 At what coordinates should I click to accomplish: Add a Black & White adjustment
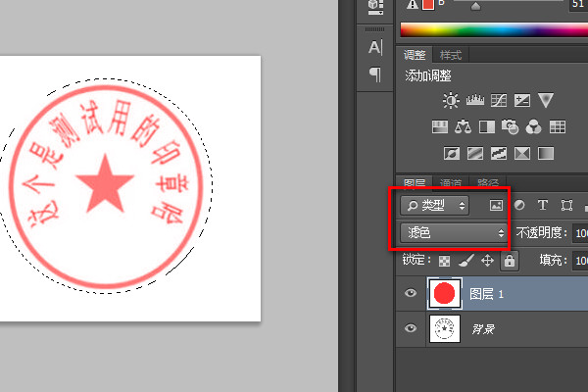click(x=487, y=126)
